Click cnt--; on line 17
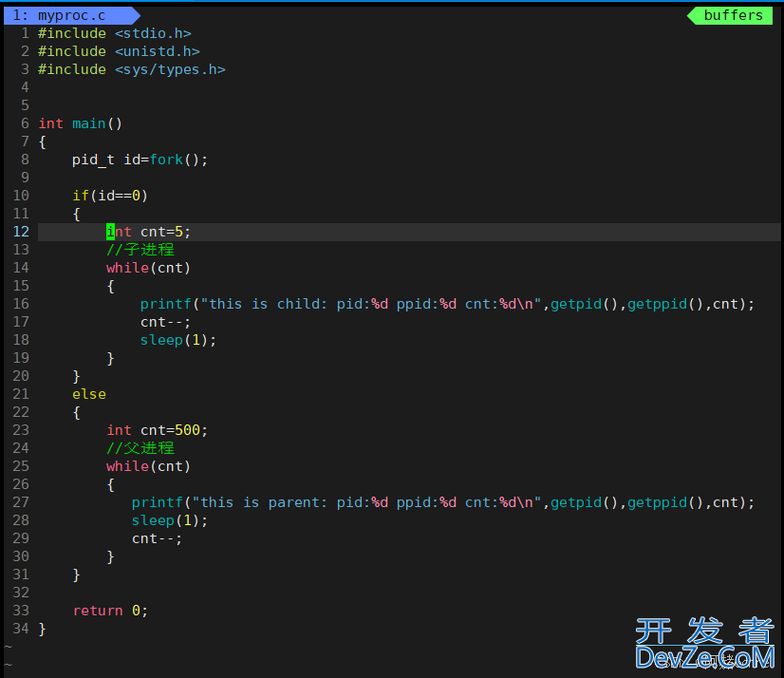Screen dimensions: 784x678 [x=165, y=322]
